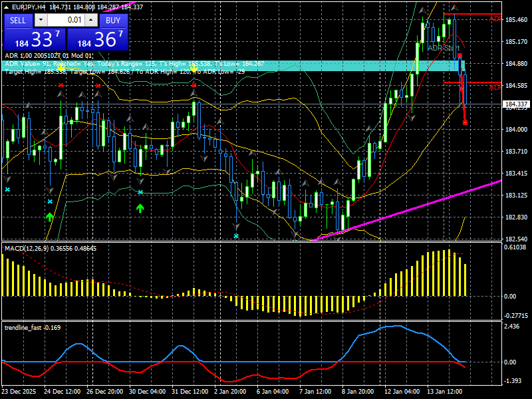Click the BUY button
This screenshot has width=532, height=399.
(x=113, y=21)
